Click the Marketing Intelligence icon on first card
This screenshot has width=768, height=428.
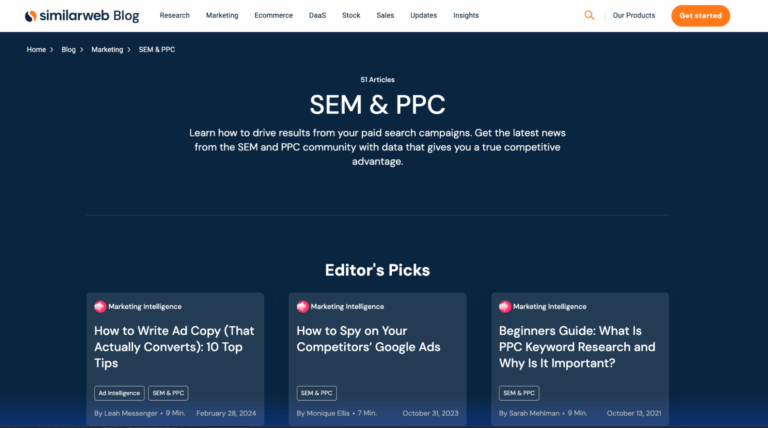[x=100, y=307]
